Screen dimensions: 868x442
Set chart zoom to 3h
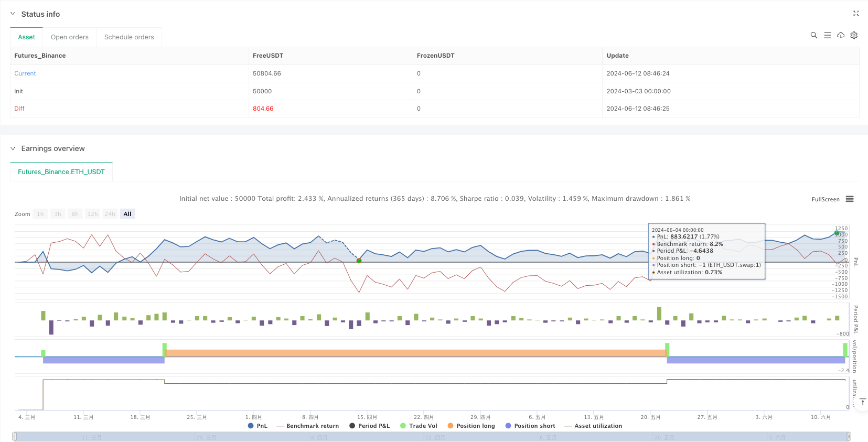click(x=58, y=214)
